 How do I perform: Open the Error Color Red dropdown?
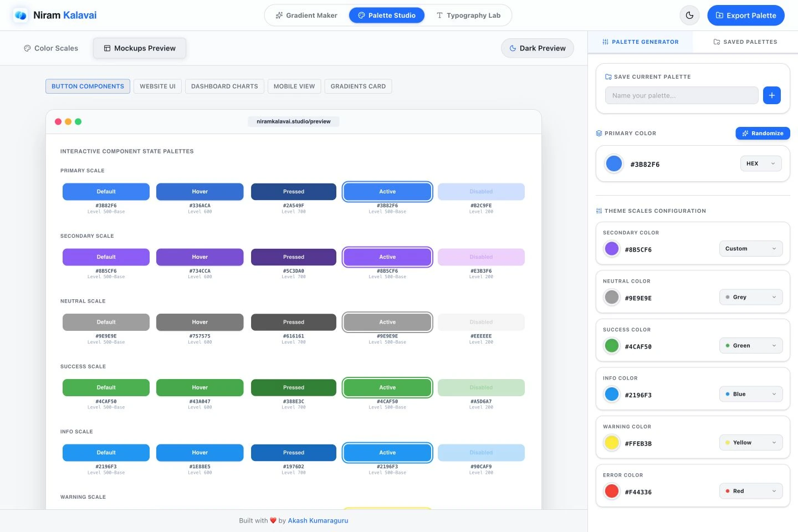[751, 491]
